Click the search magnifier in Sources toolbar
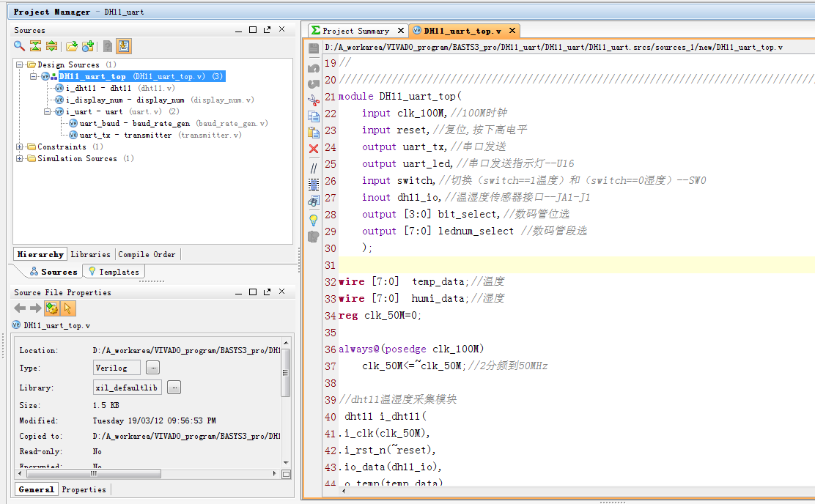 tap(20, 46)
